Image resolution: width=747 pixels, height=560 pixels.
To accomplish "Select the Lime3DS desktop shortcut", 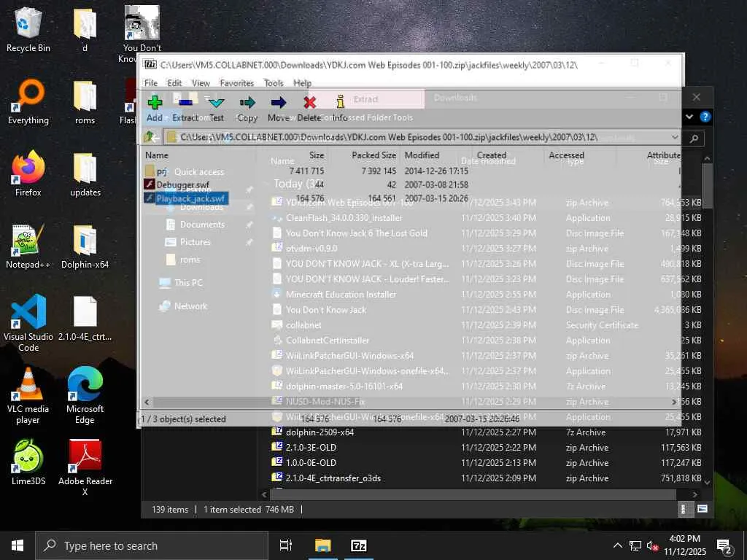I will click(28, 462).
